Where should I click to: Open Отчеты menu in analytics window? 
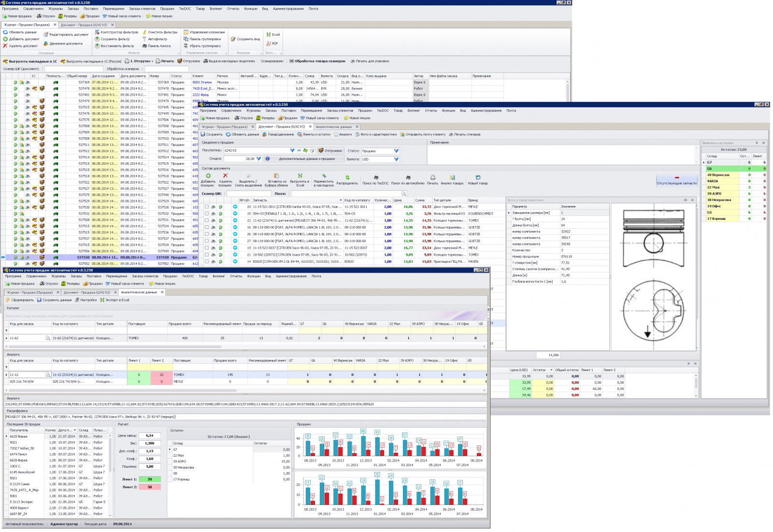(236, 276)
